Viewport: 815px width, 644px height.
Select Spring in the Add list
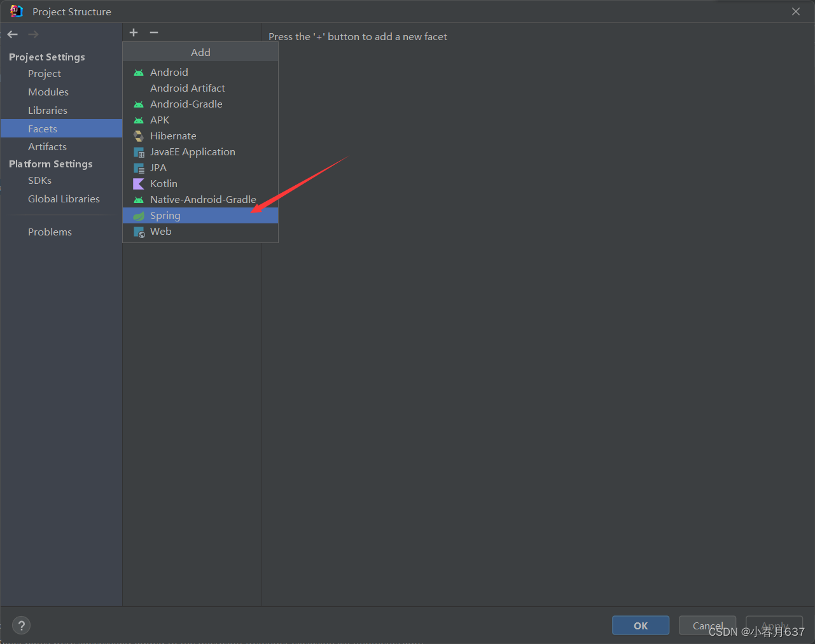coord(200,216)
